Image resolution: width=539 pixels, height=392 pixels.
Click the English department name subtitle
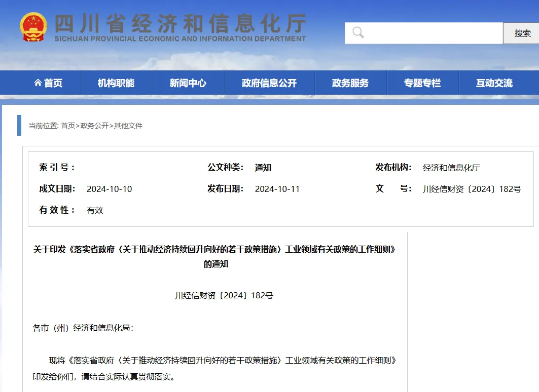(180, 38)
